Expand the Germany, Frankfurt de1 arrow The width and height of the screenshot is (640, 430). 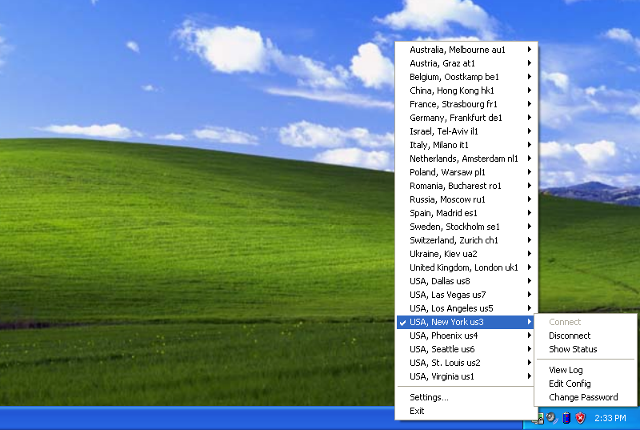pos(529,117)
